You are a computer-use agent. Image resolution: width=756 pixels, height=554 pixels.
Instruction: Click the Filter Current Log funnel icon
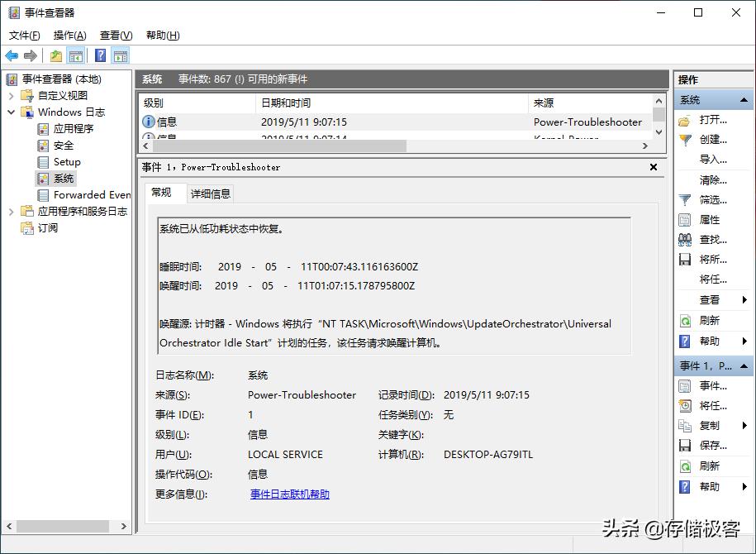(685, 199)
